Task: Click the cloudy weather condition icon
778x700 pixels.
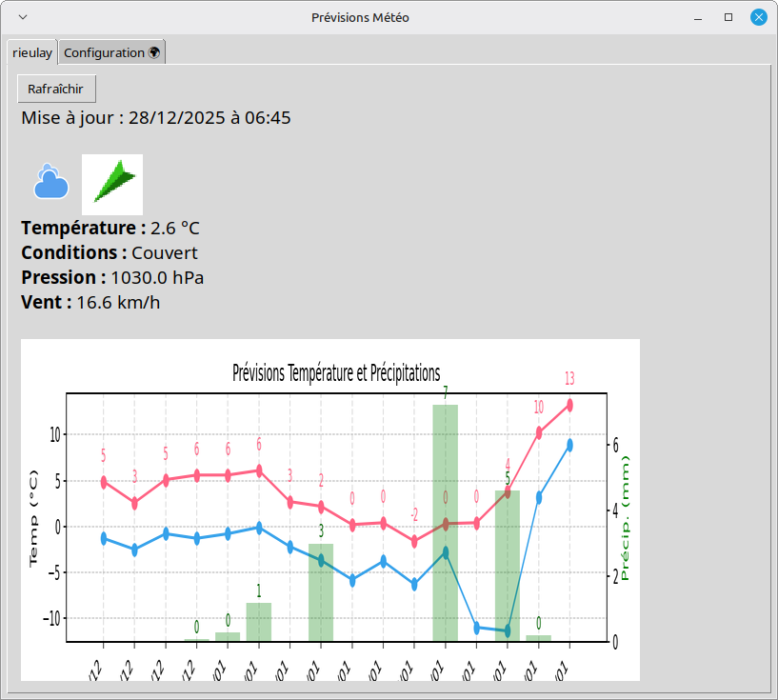Action: coord(51,181)
